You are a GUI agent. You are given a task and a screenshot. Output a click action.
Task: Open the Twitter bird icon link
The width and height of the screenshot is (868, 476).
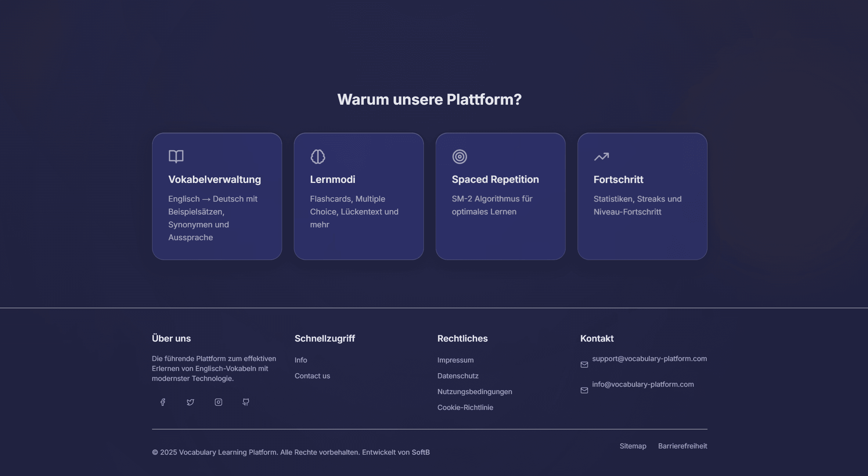pos(190,402)
